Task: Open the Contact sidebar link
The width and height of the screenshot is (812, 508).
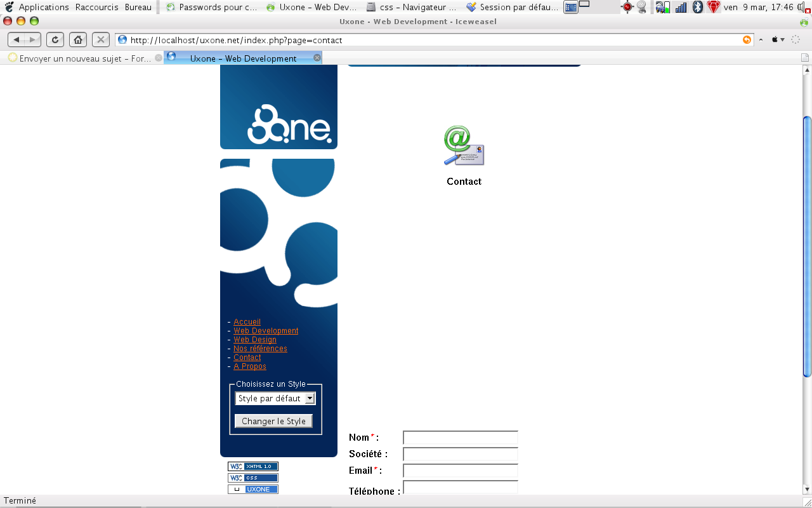Action: point(247,358)
